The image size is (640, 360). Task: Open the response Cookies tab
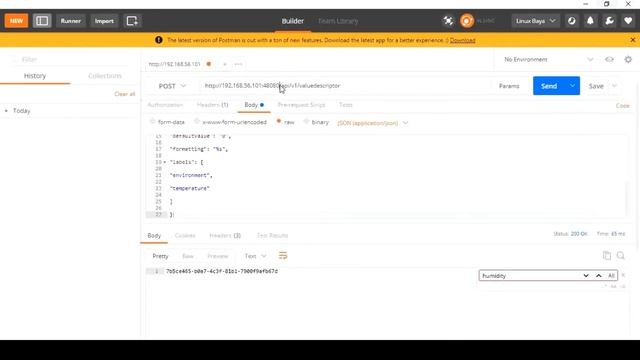185,236
